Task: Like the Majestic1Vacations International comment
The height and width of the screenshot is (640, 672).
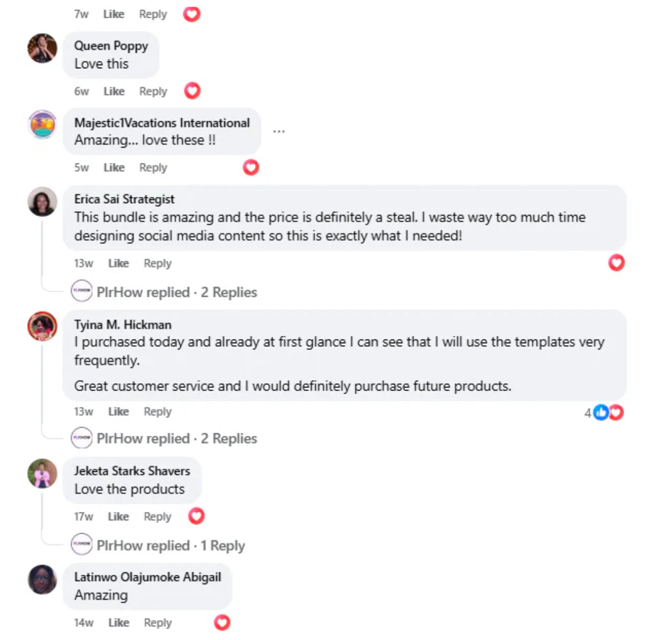Action: [x=114, y=168]
